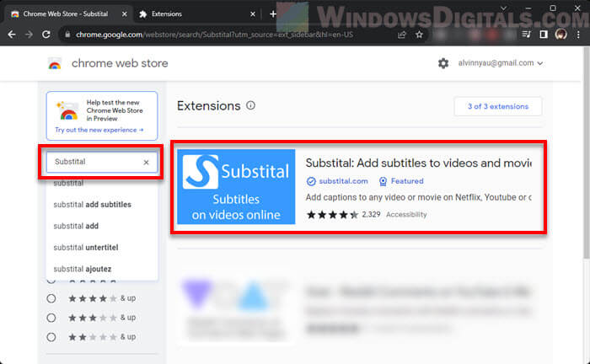The height and width of the screenshot is (364, 590).
Task: Click the address bar URL
Action: 214,35
